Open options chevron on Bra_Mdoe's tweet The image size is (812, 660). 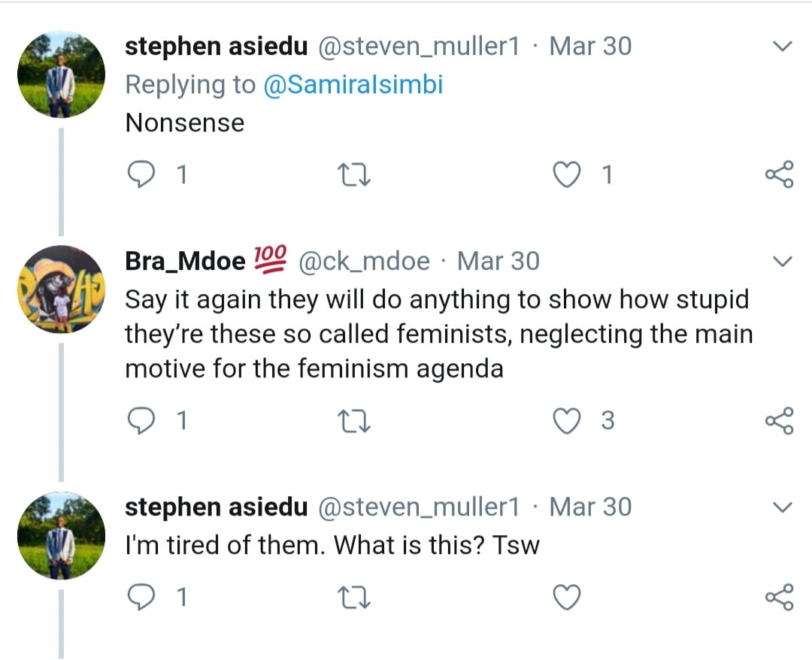783,262
